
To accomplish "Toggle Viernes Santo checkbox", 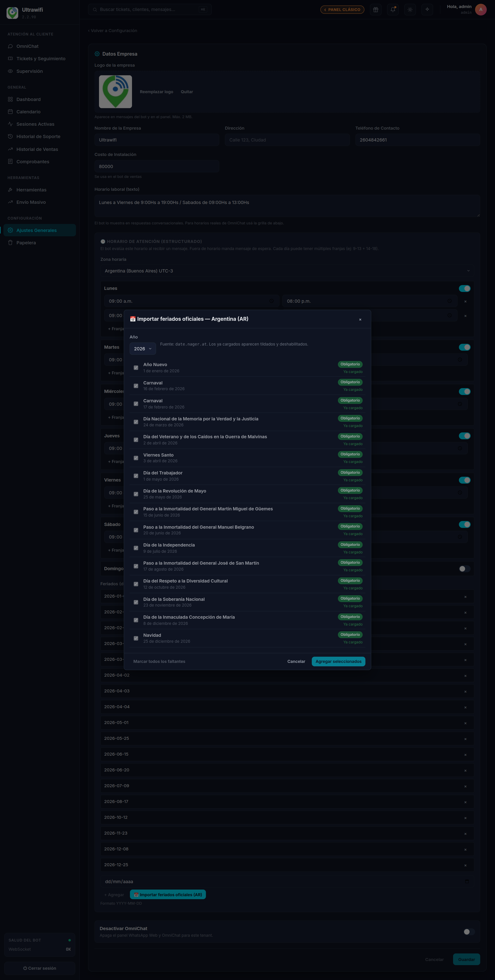I will [136, 458].
